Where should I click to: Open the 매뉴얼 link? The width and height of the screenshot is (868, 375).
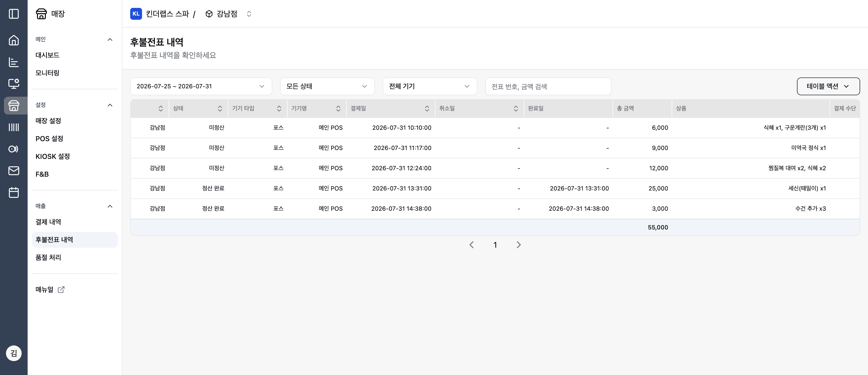(x=44, y=290)
